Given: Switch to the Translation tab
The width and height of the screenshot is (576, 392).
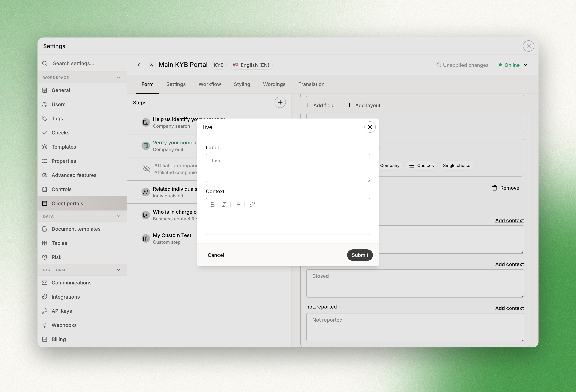Looking at the screenshot, I should pyautogui.click(x=311, y=84).
